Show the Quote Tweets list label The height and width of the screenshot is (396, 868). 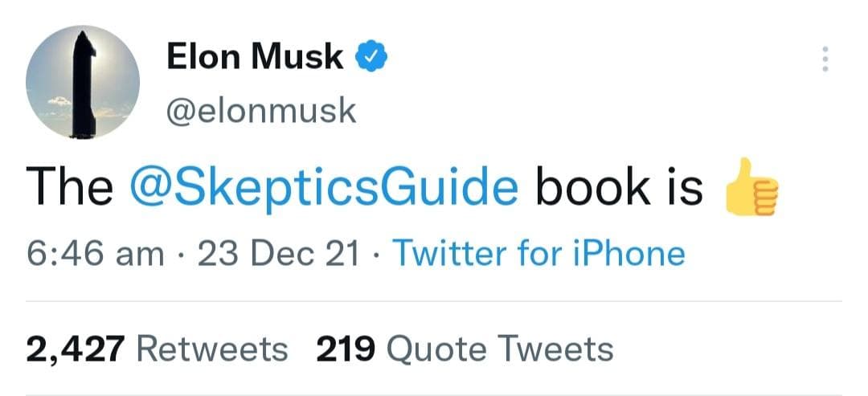tap(500, 349)
